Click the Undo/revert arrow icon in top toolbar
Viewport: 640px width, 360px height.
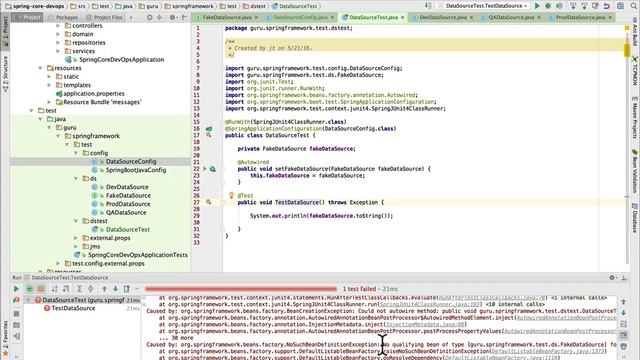[x=607, y=6]
